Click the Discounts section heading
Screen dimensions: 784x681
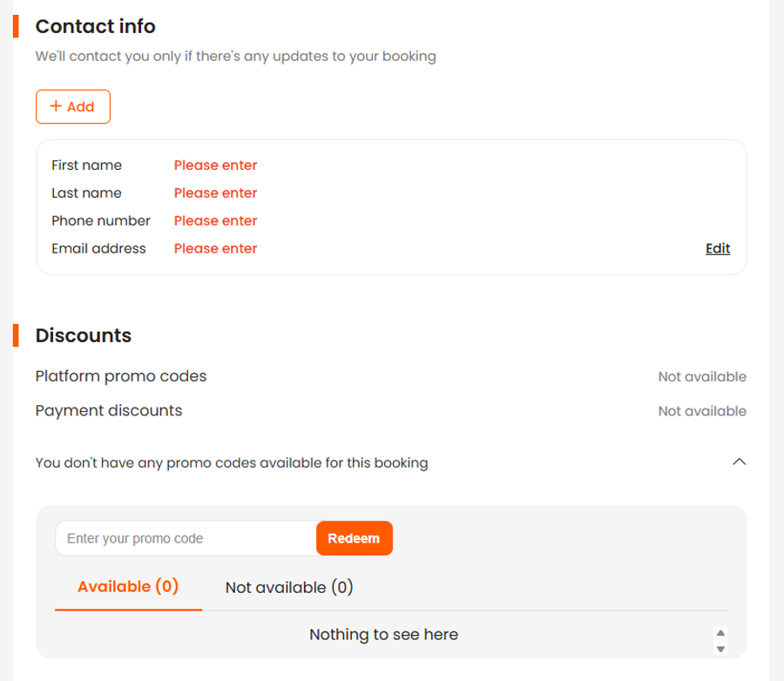click(84, 335)
